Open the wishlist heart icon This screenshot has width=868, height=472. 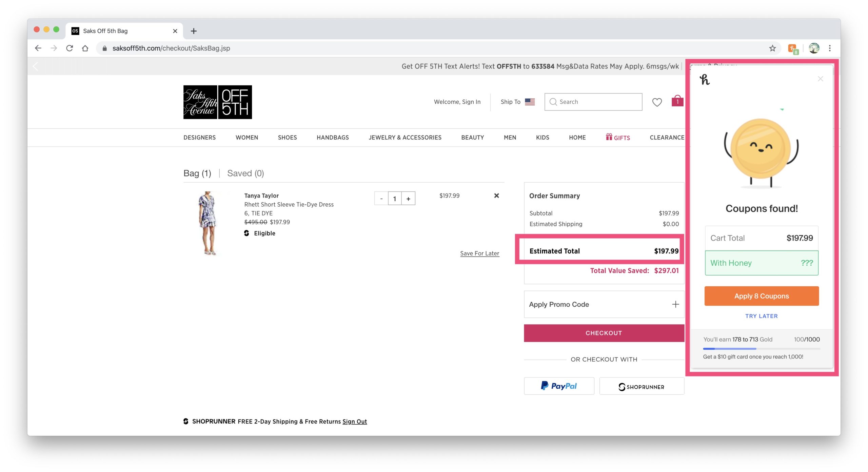(657, 102)
